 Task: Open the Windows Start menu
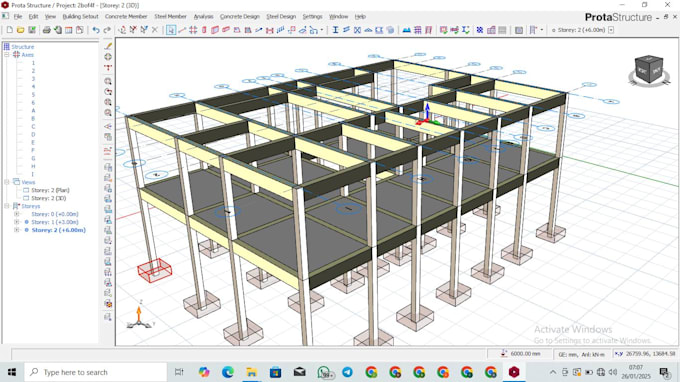(x=12, y=372)
